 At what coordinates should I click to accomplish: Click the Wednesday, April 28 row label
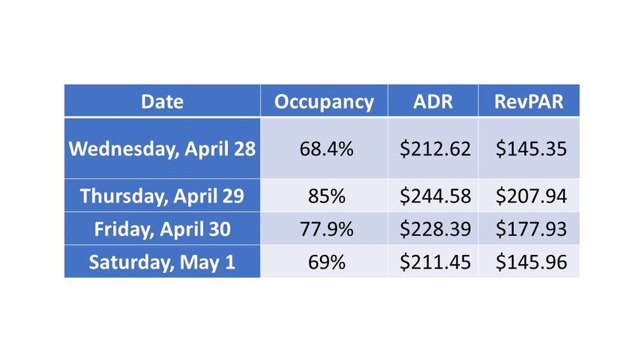point(162,148)
